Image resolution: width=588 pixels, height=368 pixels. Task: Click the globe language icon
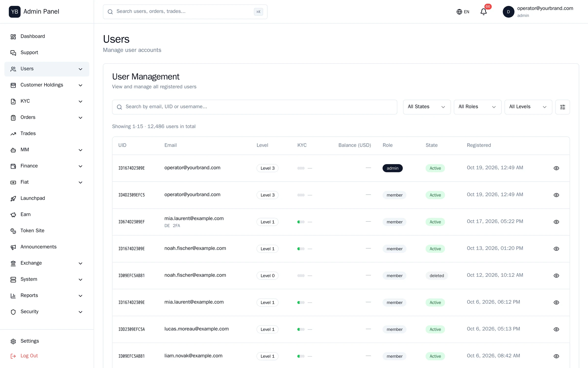(x=459, y=12)
